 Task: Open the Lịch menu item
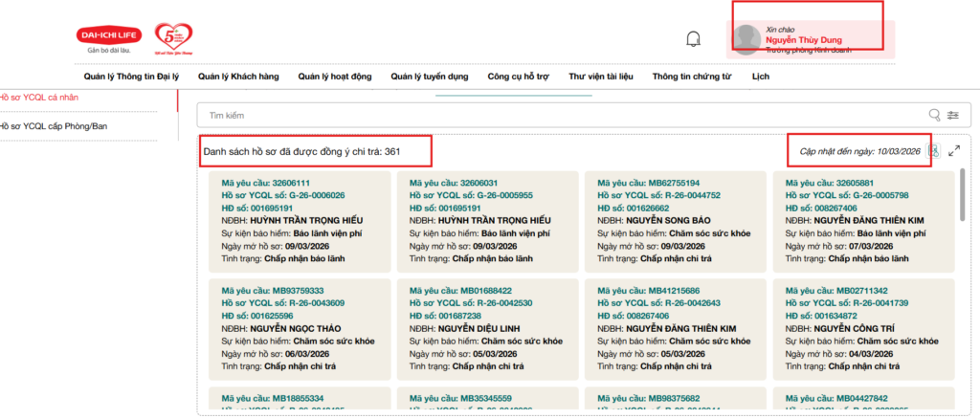pyautogui.click(x=761, y=77)
